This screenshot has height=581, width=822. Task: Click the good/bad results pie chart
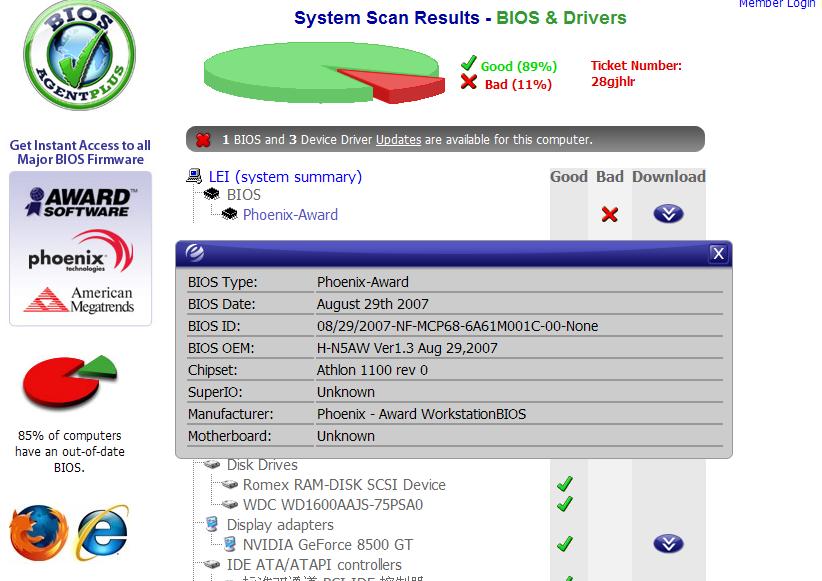(324, 73)
